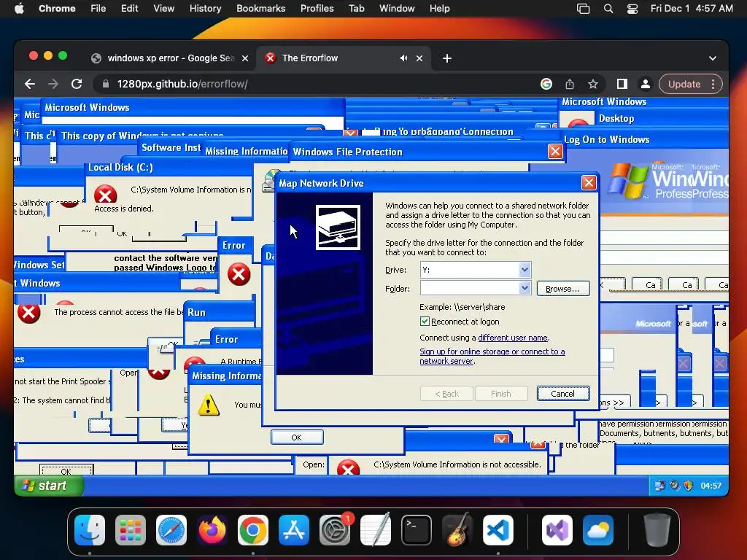Open the different user name link

point(513,338)
